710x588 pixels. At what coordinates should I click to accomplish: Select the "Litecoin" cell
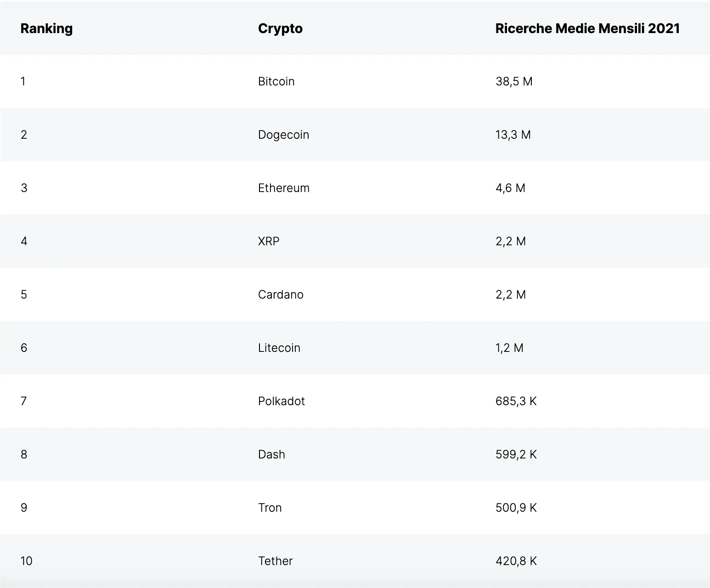tap(279, 348)
